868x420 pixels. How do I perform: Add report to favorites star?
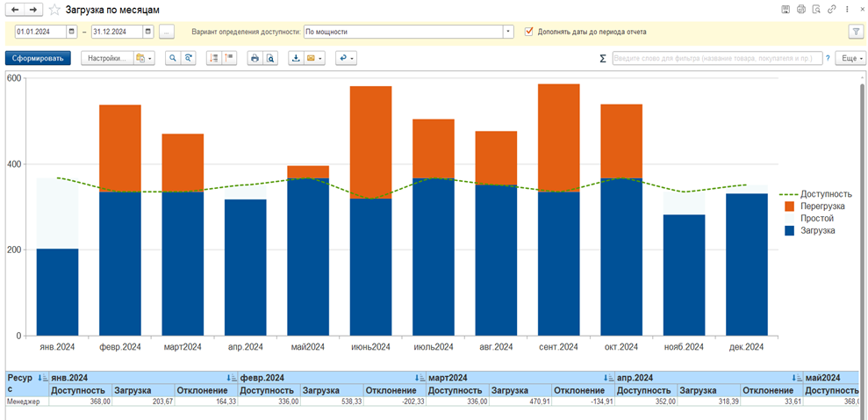point(54,10)
